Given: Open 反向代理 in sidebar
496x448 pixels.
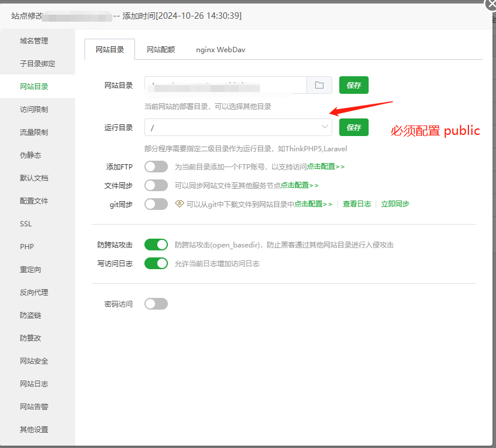Looking at the screenshot, I should [34, 292].
